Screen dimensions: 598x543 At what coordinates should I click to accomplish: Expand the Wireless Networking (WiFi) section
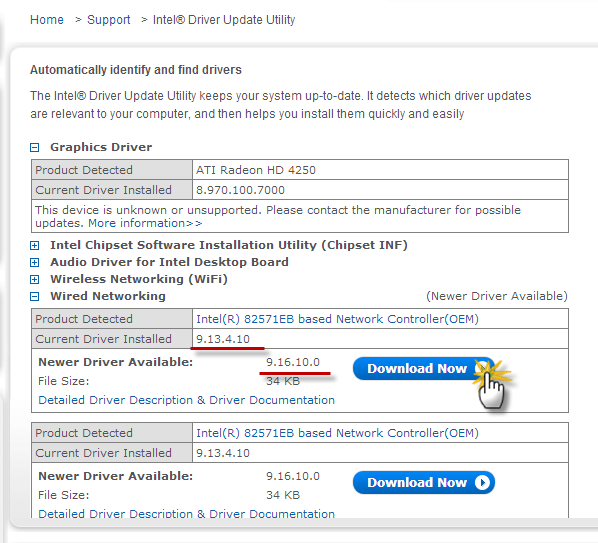tap(35, 280)
